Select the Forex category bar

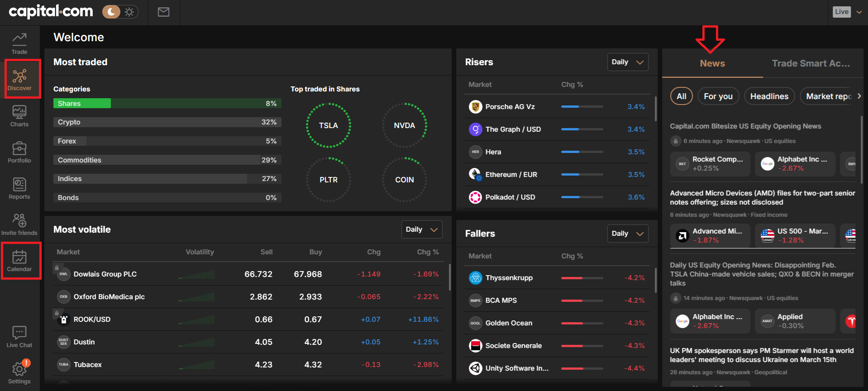pyautogui.click(x=167, y=141)
